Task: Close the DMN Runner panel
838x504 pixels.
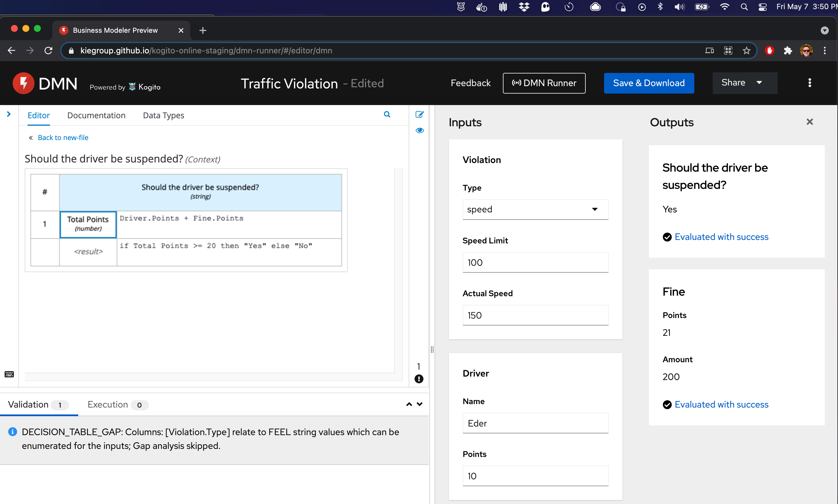Action: (x=810, y=122)
